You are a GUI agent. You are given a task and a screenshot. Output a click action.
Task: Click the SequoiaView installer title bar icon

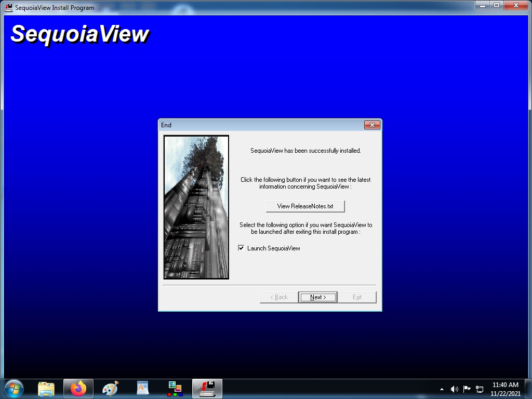click(x=9, y=7)
